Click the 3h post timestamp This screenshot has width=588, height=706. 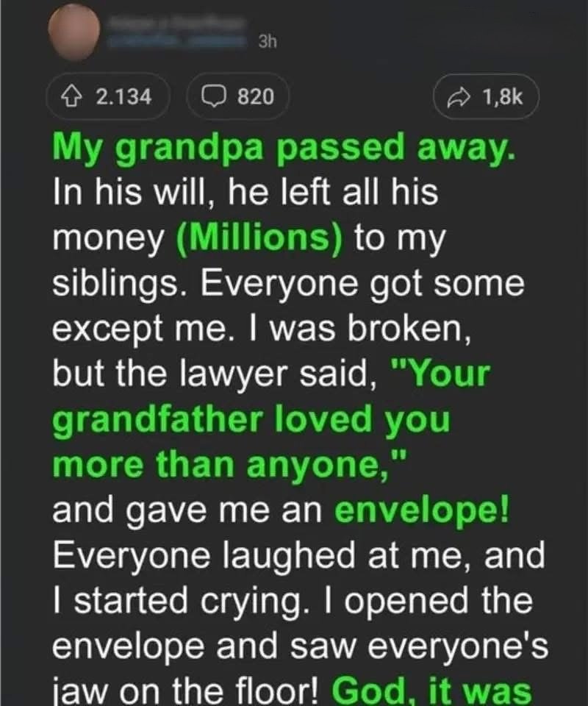pos(268,42)
